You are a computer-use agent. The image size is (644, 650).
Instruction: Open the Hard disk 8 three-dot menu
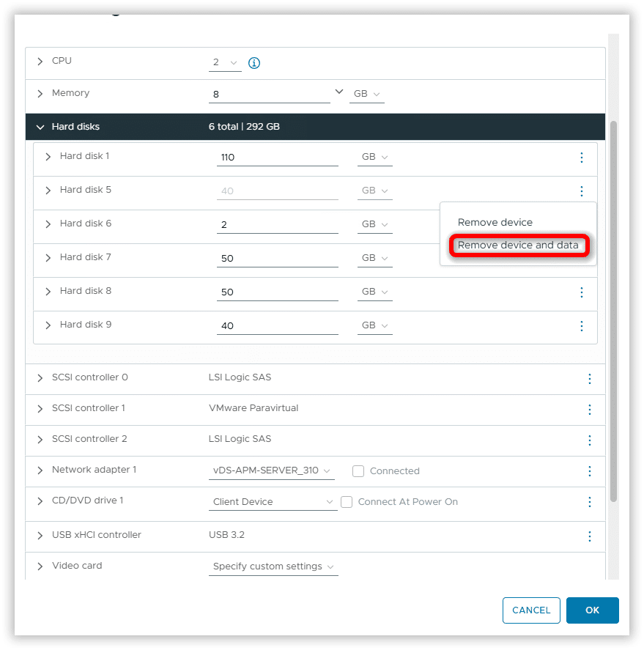tap(581, 292)
